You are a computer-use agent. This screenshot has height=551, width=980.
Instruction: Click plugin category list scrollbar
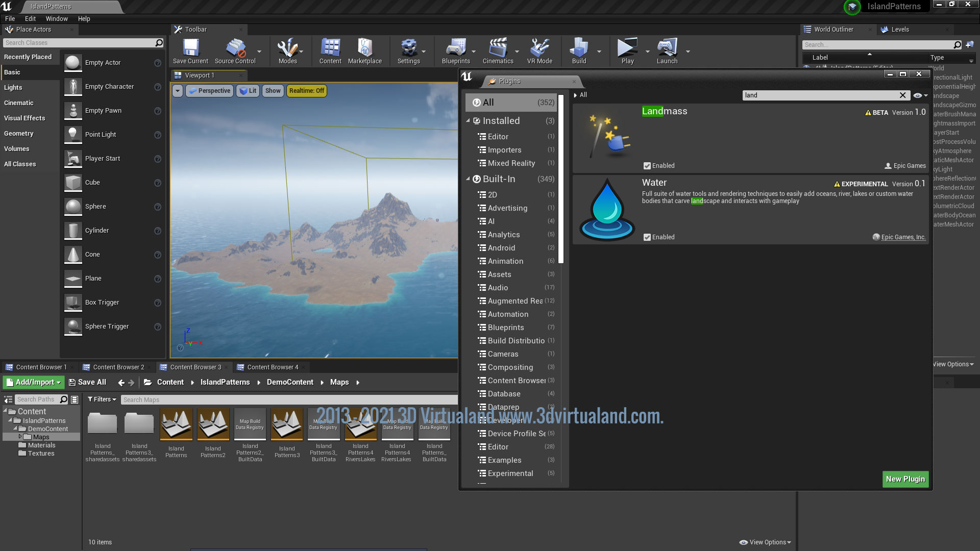(561, 179)
